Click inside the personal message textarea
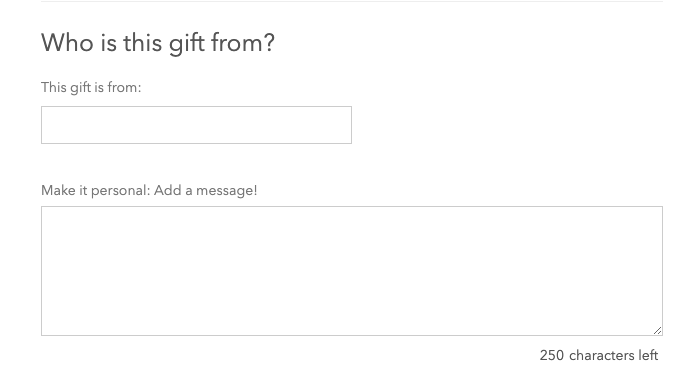Screen dimensions: 681x386 [352, 271]
